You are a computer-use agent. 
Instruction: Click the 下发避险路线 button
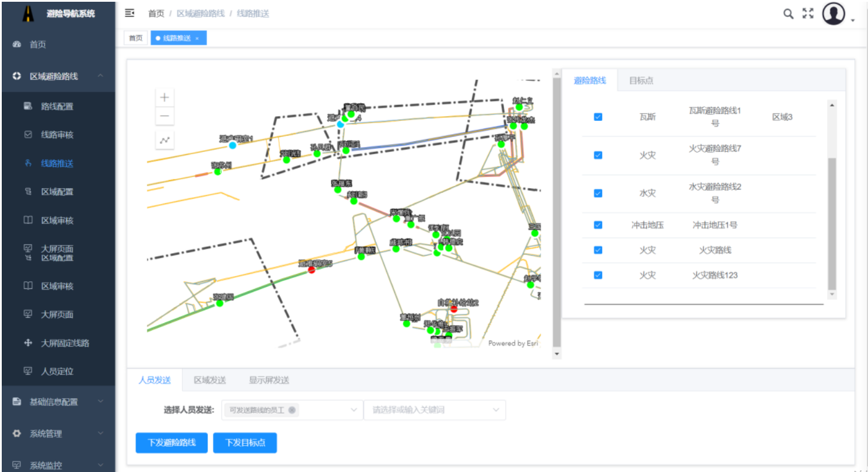click(171, 443)
